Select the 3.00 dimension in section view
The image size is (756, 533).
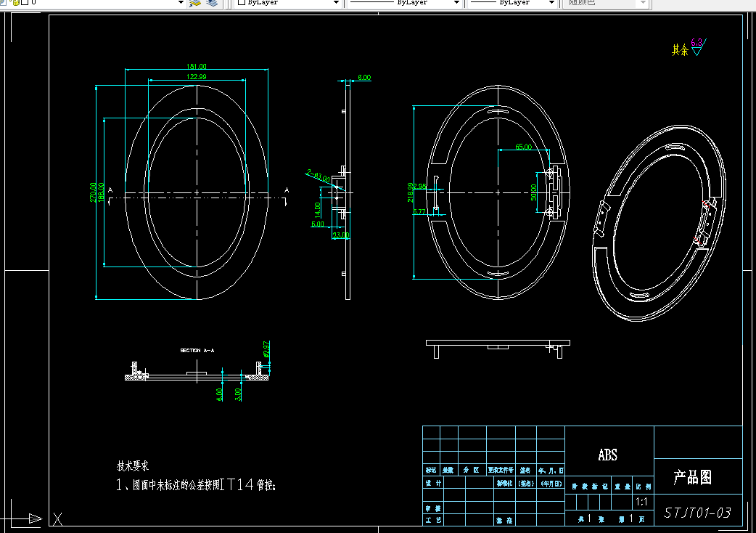click(x=238, y=394)
